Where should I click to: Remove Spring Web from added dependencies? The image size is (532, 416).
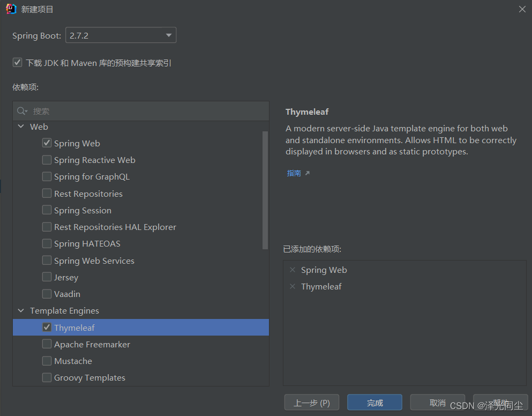coord(293,270)
